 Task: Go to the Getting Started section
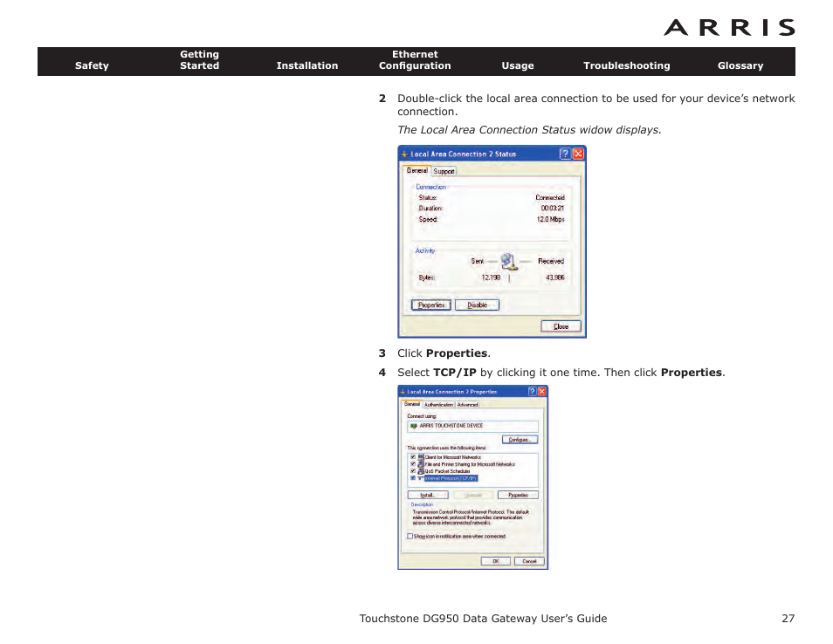[x=199, y=60]
